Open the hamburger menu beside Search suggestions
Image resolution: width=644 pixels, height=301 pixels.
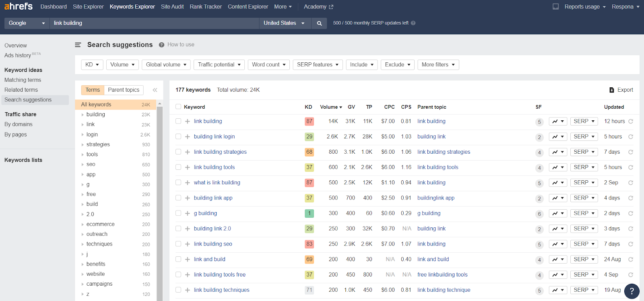click(x=78, y=45)
